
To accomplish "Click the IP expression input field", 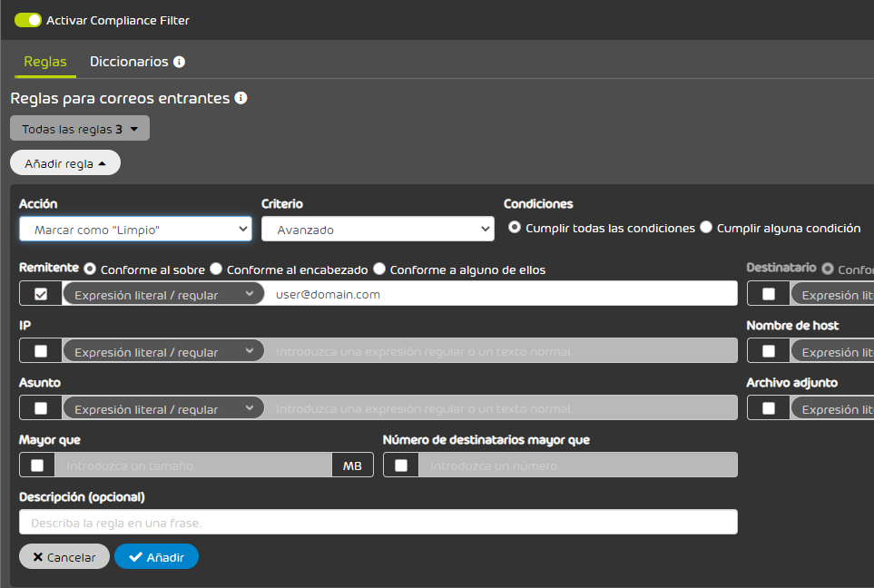I will (501, 351).
